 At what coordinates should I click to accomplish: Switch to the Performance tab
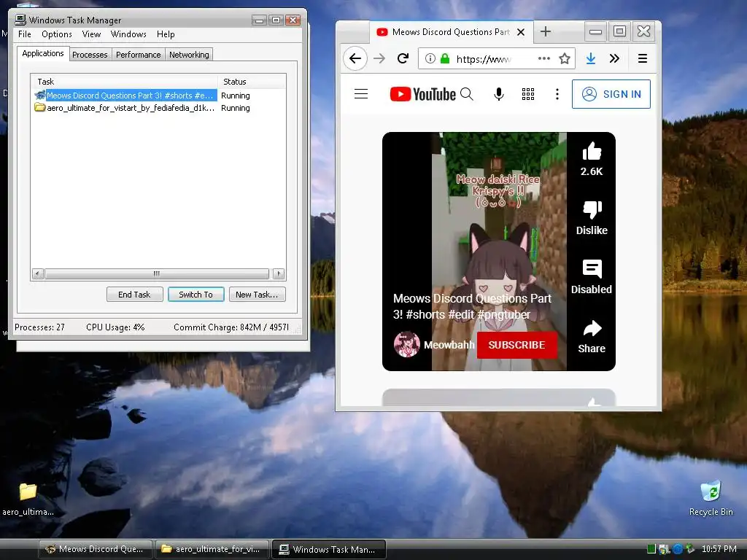coord(138,55)
